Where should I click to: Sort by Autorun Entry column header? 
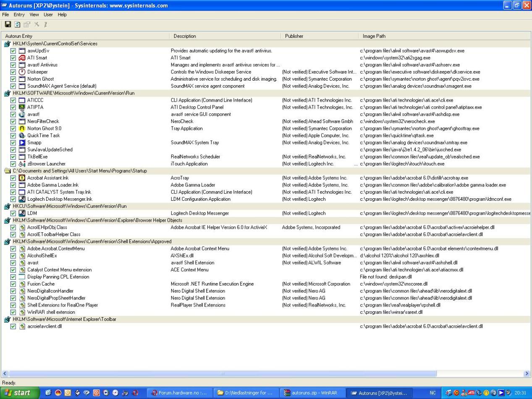coord(86,36)
